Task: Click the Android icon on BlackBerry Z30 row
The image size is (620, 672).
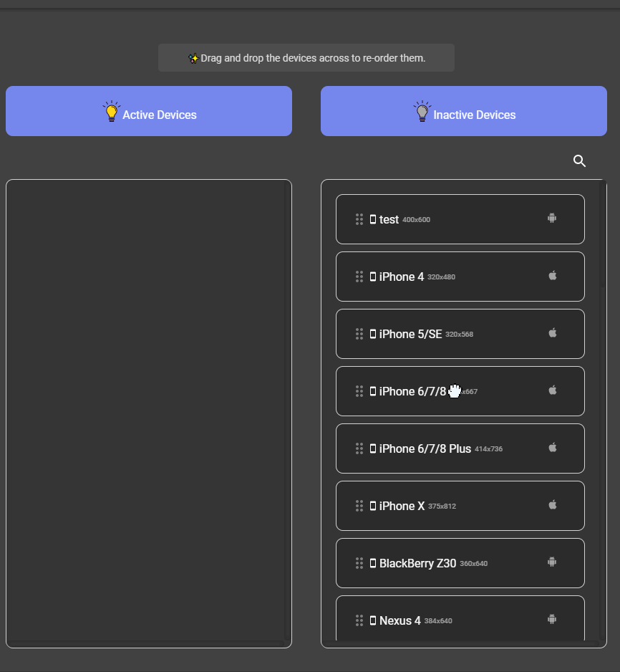Action: (x=552, y=562)
